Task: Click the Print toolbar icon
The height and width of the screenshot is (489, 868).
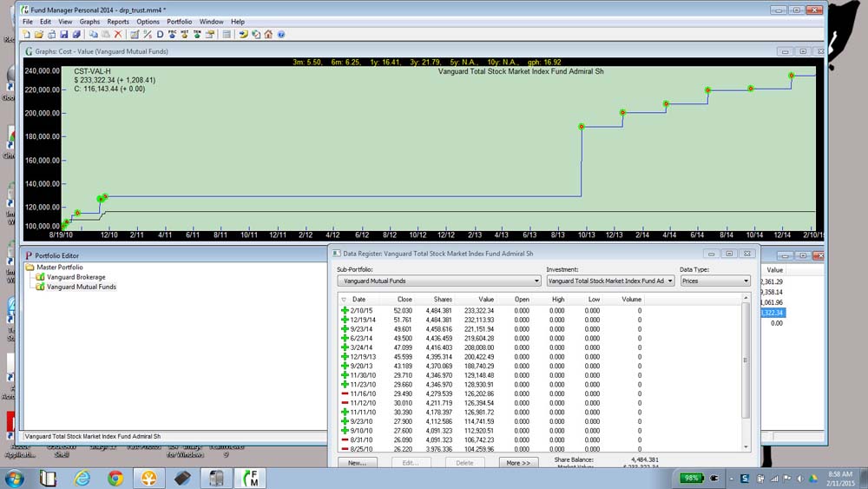Action: tap(51, 35)
